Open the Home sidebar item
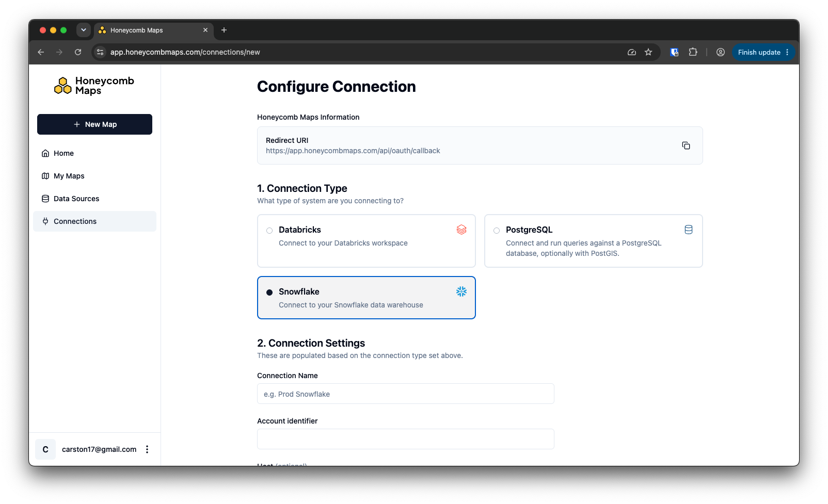The width and height of the screenshot is (828, 504). [x=94, y=153]
